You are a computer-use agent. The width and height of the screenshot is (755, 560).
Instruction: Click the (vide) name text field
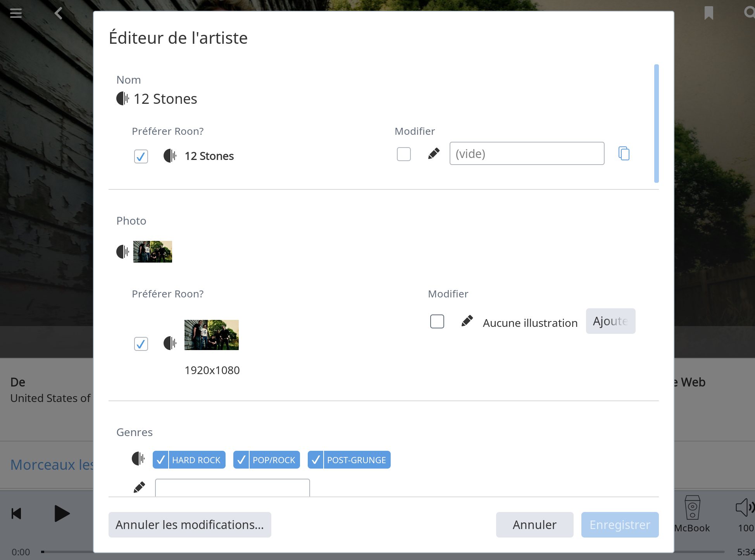[527, 153]
